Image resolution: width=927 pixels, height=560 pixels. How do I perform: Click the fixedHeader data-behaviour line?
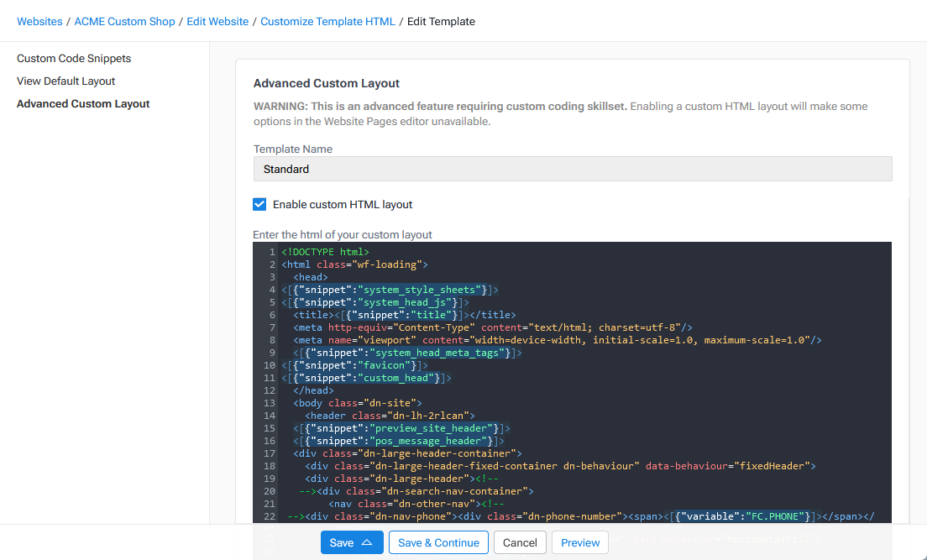click(x=560, y=466)
